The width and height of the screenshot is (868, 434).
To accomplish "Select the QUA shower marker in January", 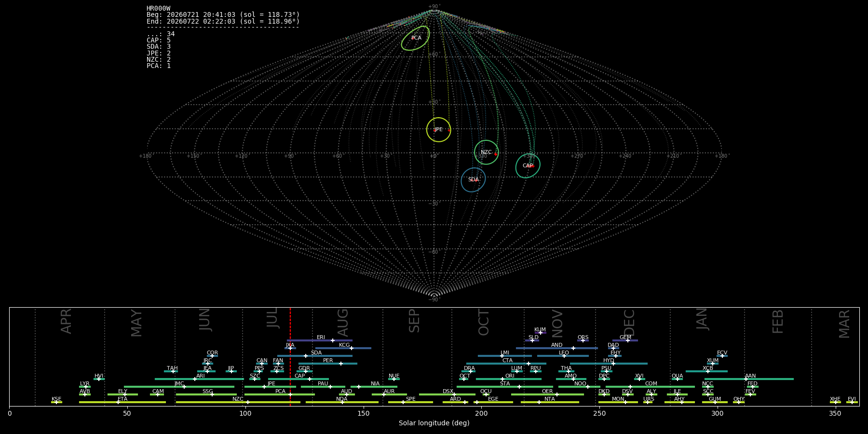I will pyautogui.click(x=677, y=379).
